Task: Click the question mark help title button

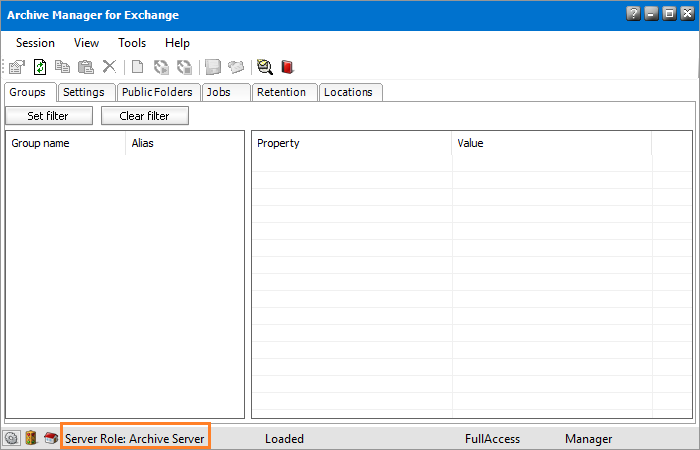Action: click(x=633, y=14)
